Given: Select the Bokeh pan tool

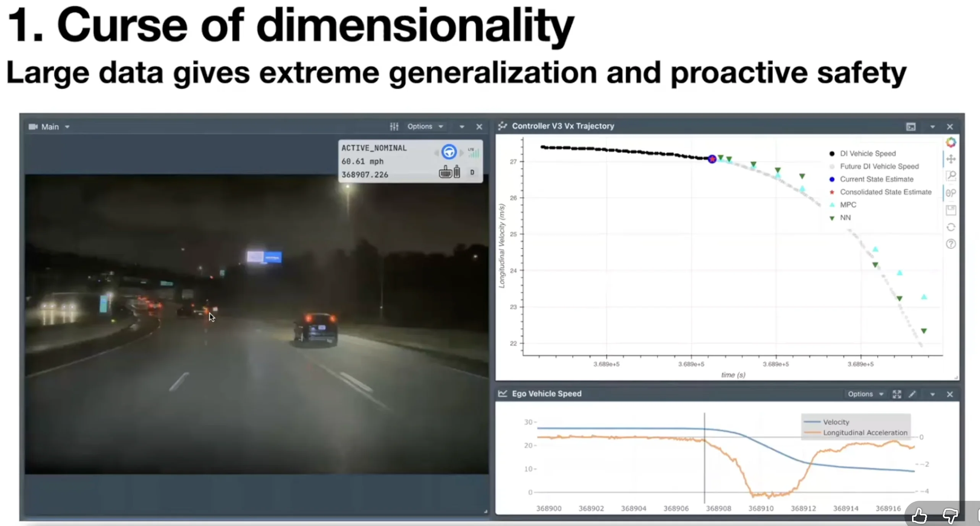Looking at the screenshot, I should (951, 159).
